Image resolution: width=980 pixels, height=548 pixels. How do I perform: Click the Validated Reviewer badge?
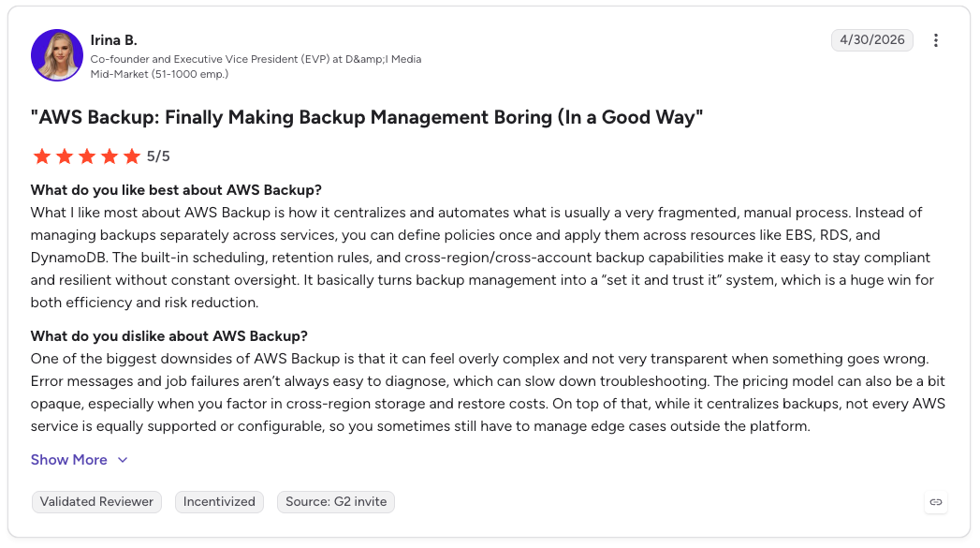tap(96, 502)
